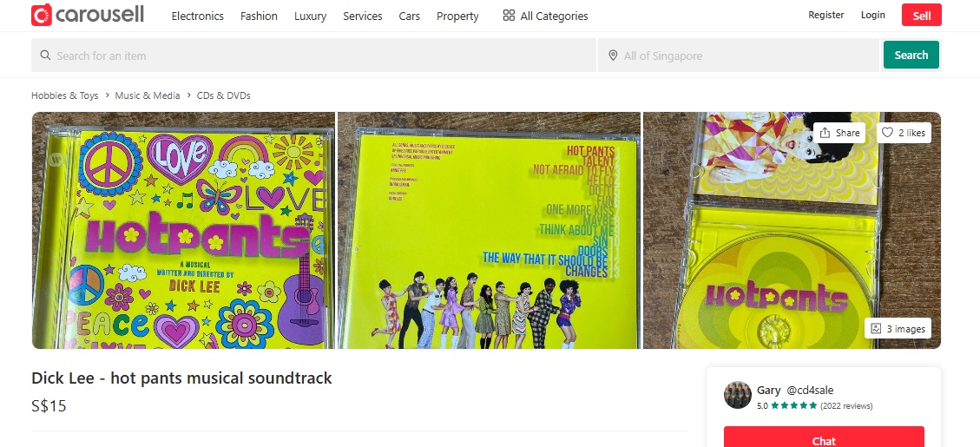Click the location pin icon
The image size is (980, 447).
(x=613, y=56)
